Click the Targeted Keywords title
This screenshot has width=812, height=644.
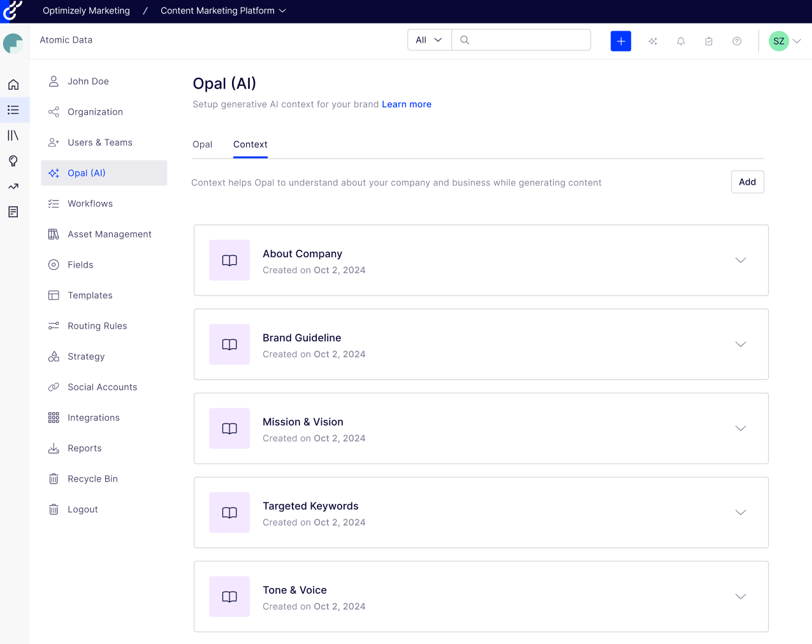click(x=310, y=506)
